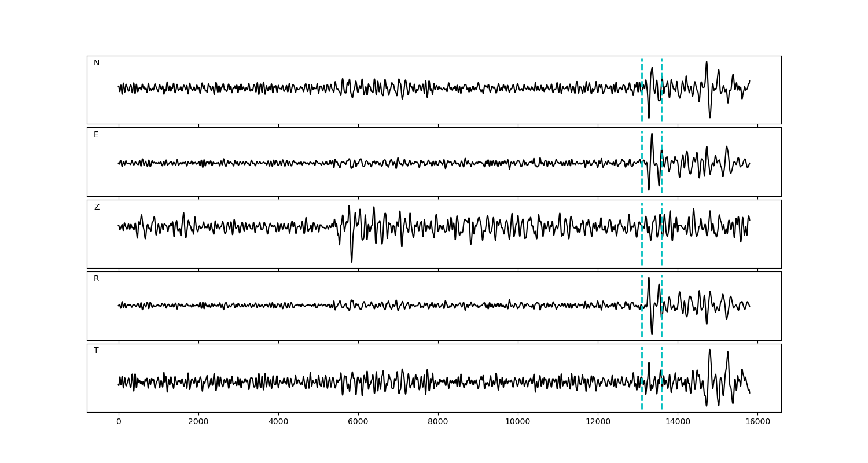The width and height of the screenshot is (868, 463).
Task: Click the T component panel label
Action: pos(96,351)
